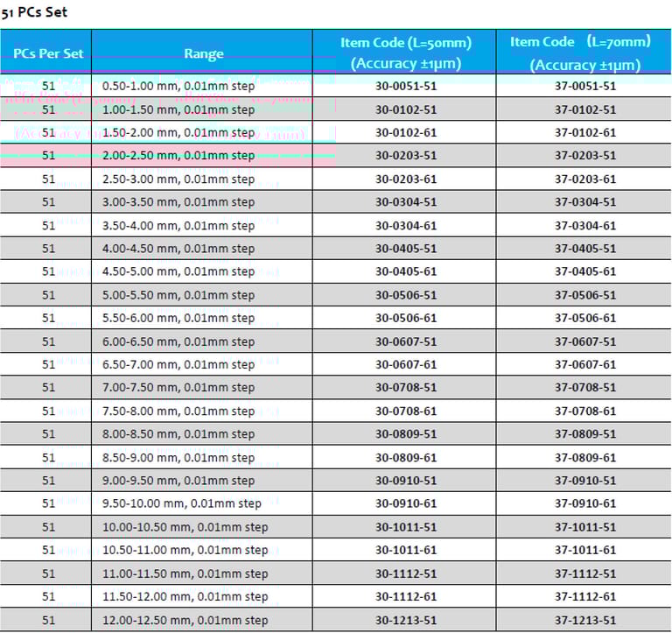This screenshot has height=633, width=672.
Task: Click item code 30-0051-51
Action: pos(406,87)
